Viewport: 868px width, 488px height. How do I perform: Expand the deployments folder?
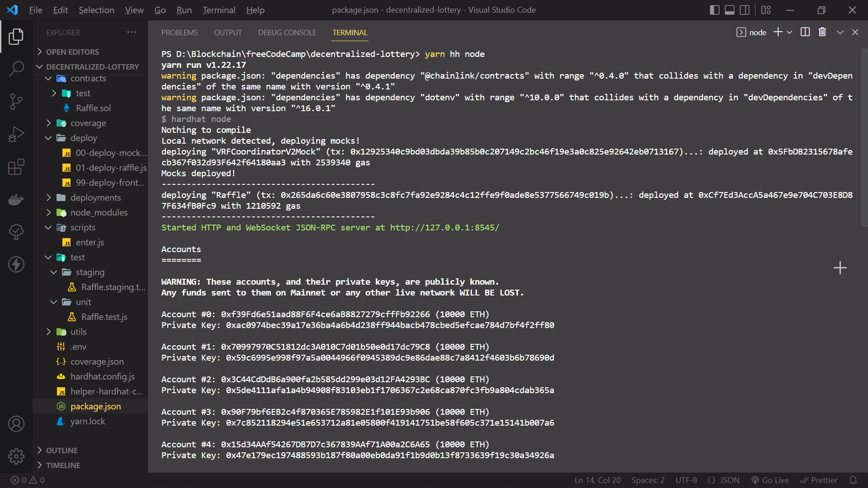point(95,197)
